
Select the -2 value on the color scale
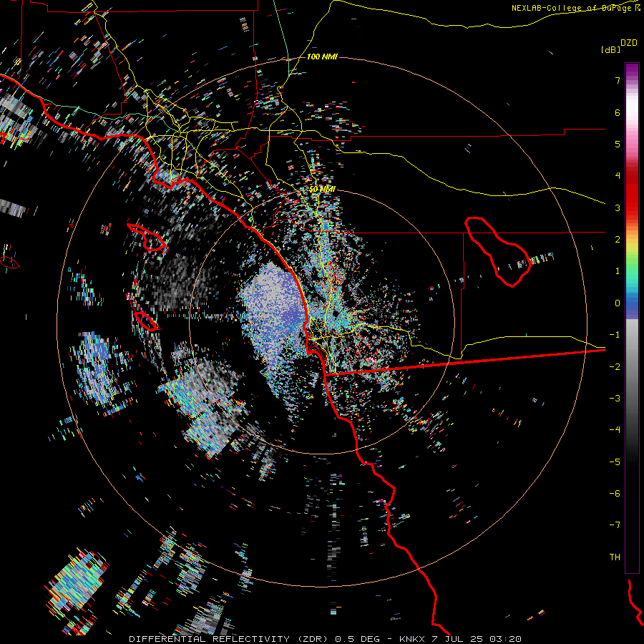615,367
